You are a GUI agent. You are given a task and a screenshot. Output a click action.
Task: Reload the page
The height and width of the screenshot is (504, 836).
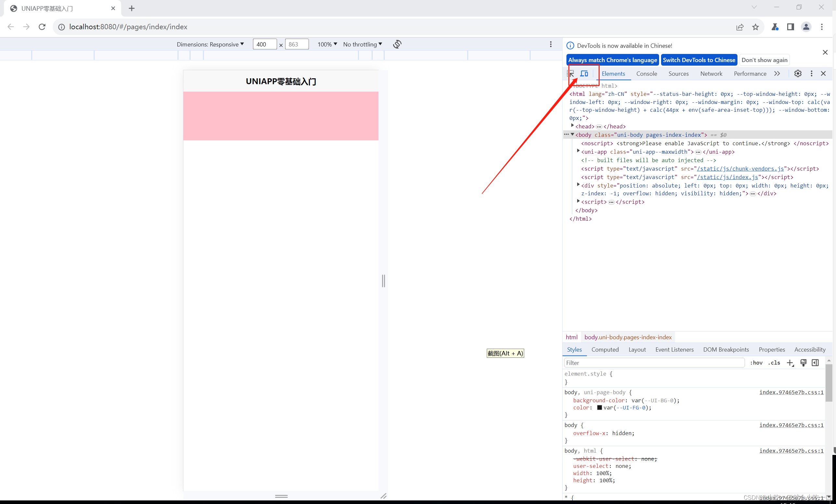pyautogui.click(x=42, y=27)
